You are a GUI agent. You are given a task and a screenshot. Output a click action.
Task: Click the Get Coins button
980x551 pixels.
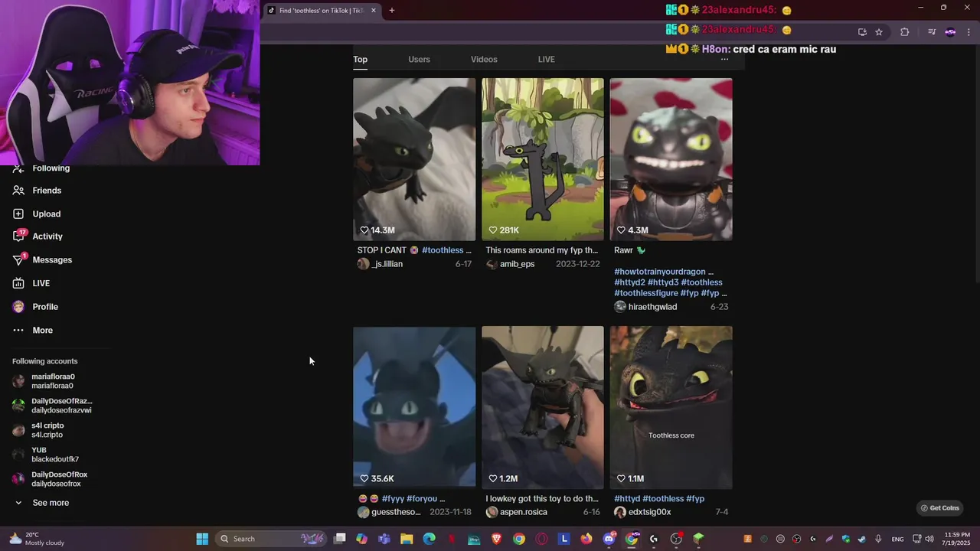tap(939, 508)
